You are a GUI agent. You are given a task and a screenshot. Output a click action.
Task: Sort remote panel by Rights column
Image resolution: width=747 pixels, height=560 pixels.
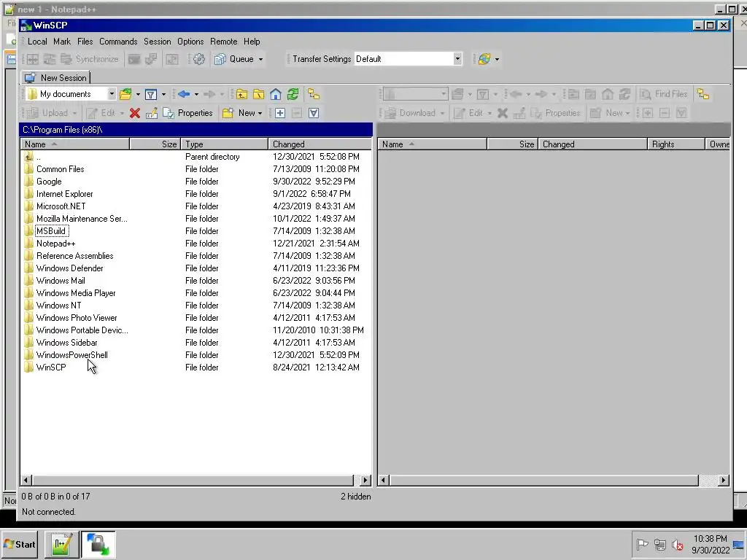[x=676, y=144]
